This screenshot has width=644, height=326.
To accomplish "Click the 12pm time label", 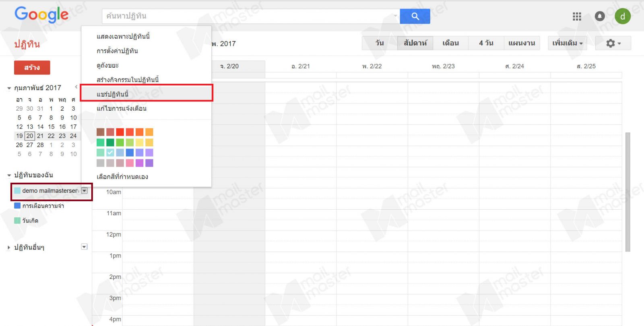I will pyautogui.click(x=114, y=235).
